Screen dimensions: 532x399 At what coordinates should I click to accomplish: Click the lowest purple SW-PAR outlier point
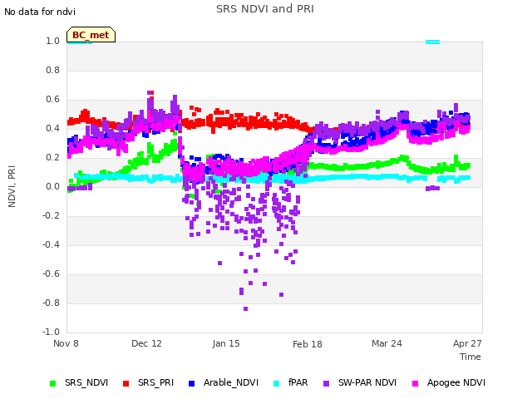[246, 308]
